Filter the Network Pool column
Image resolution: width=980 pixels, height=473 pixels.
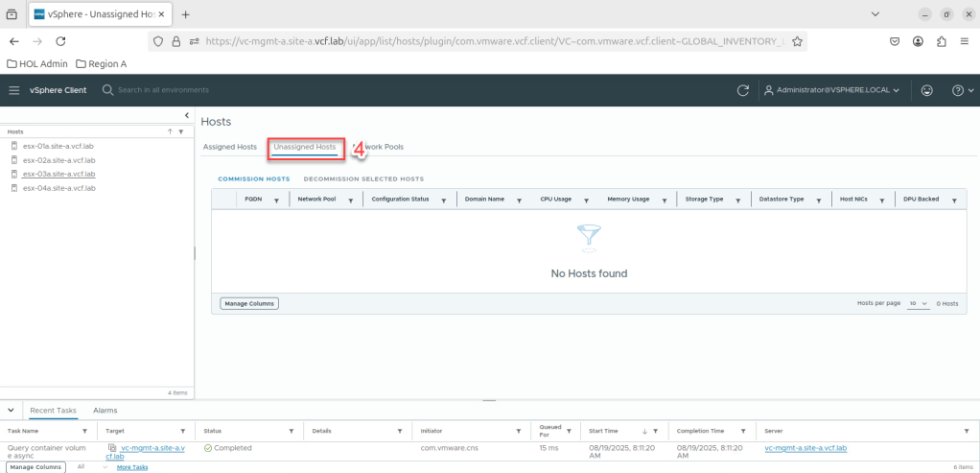click(351, 201)
